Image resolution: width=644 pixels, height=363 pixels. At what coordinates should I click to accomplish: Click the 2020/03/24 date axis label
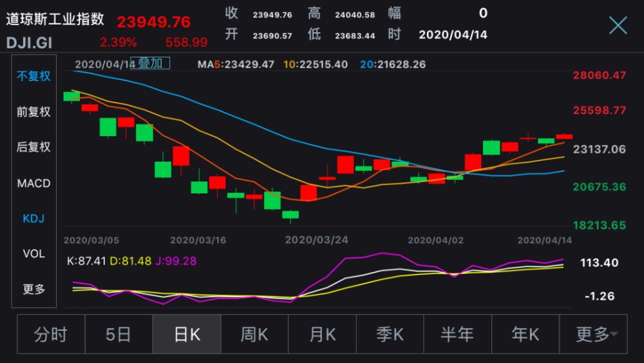point(317,240)
